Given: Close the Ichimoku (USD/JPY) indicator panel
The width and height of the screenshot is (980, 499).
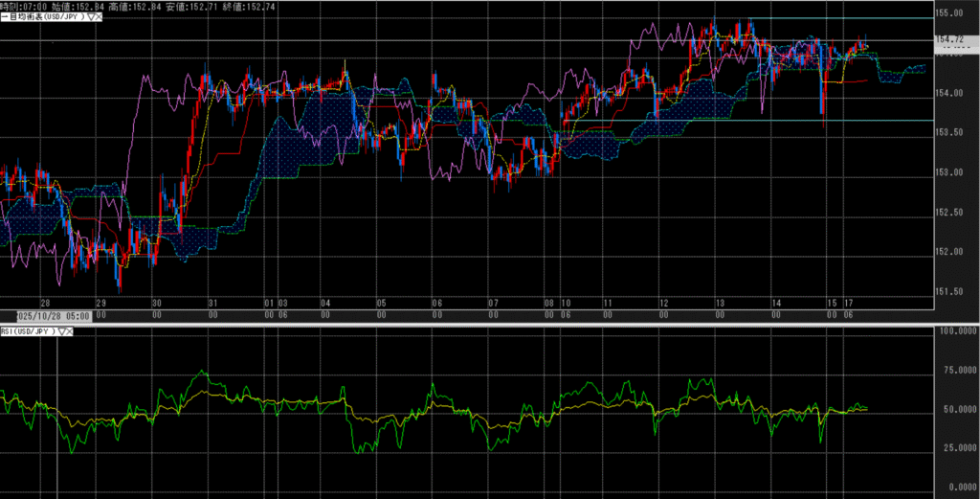Looking at the screenshot, I should point(99,18).
